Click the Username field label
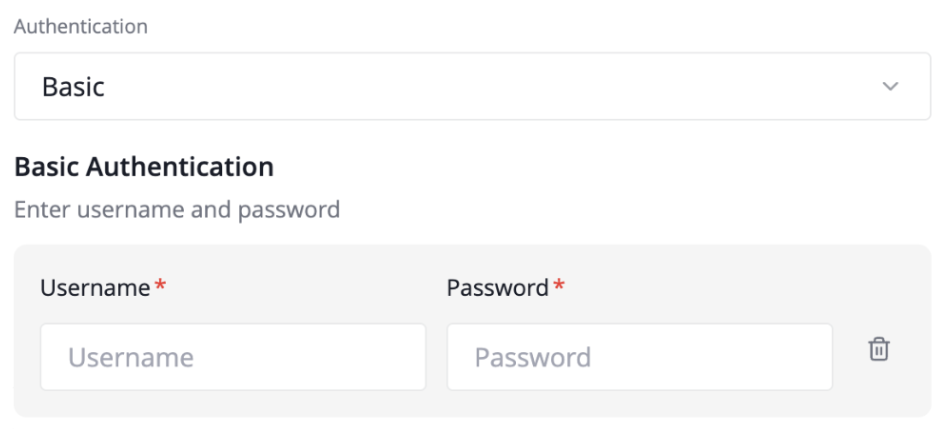Image resolution: width=947 pixels, height=429 pixels. [x=95, y=288]
